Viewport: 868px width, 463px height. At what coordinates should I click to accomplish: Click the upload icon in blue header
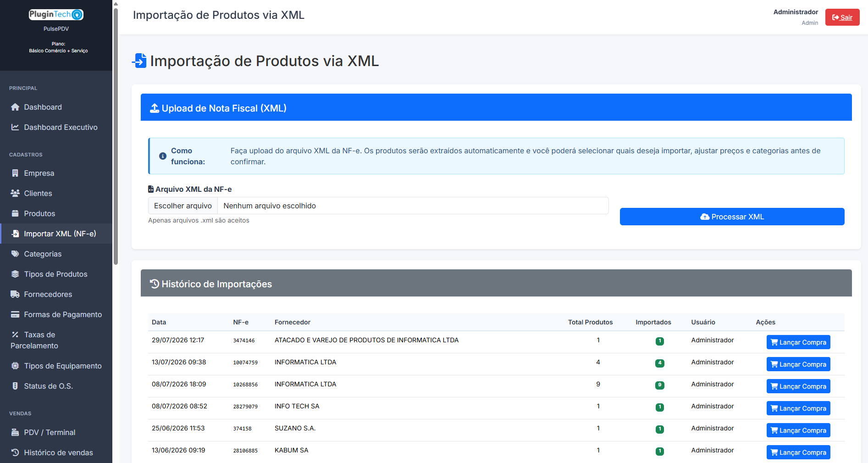155,108
